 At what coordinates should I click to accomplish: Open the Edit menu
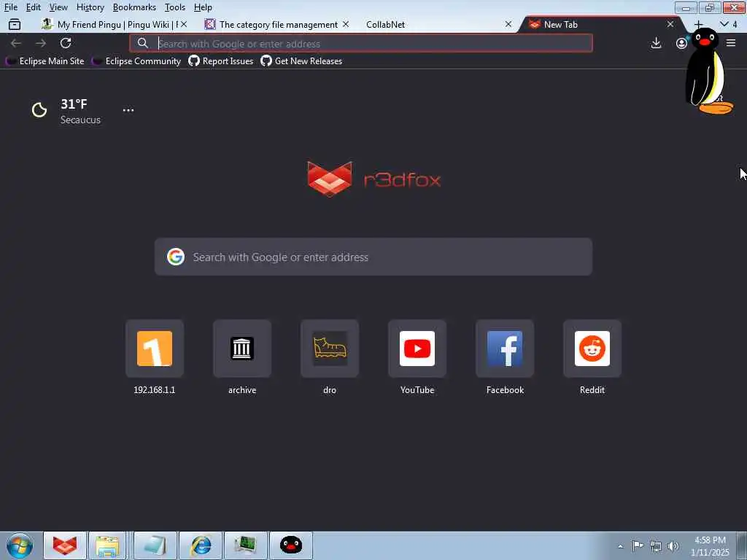33,7
